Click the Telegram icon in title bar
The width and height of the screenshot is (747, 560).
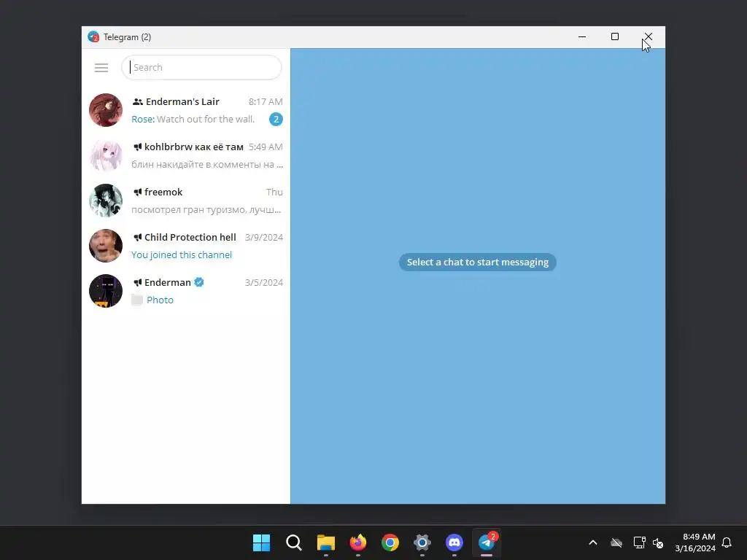[93, 37]
